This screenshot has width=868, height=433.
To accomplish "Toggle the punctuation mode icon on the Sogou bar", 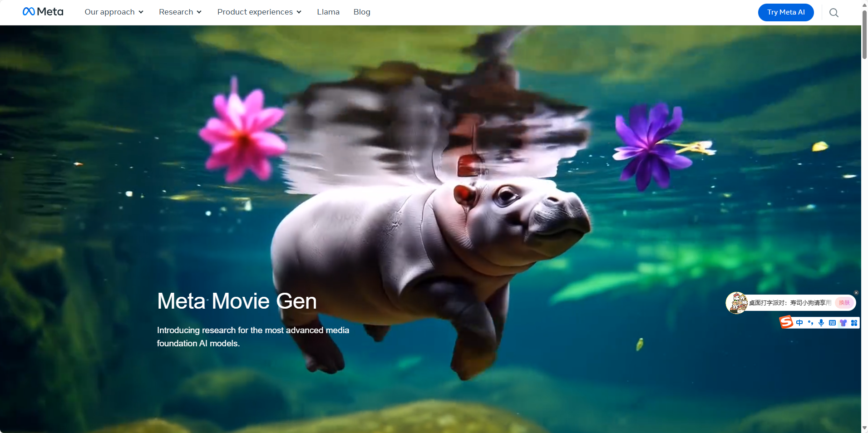I will click(x=810, y=323).
